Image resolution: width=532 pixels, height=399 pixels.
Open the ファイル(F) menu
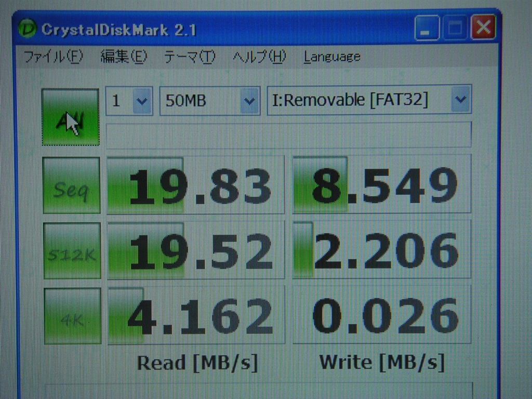tap(54, 56)
